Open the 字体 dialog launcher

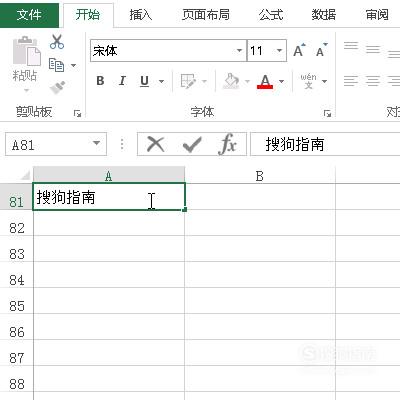tap(327, 114)
